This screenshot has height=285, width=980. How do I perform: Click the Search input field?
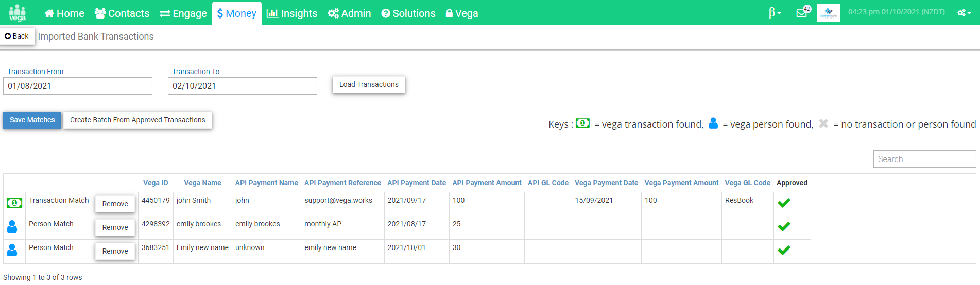pos(924,159)
